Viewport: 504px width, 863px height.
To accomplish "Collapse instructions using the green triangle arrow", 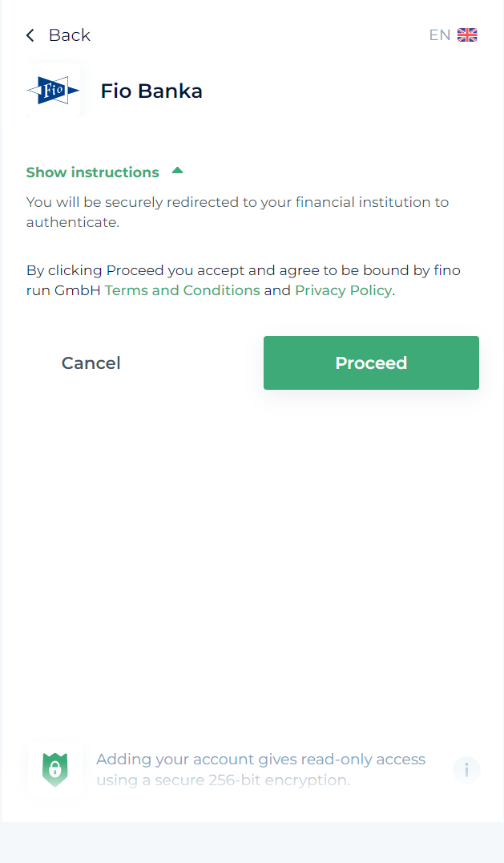I will coord(178,171).
